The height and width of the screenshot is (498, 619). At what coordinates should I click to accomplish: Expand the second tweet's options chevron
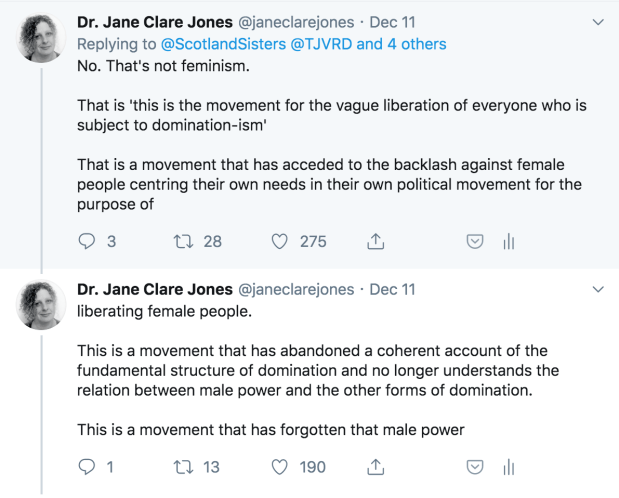pyautogui.click(x=598, y=289)
